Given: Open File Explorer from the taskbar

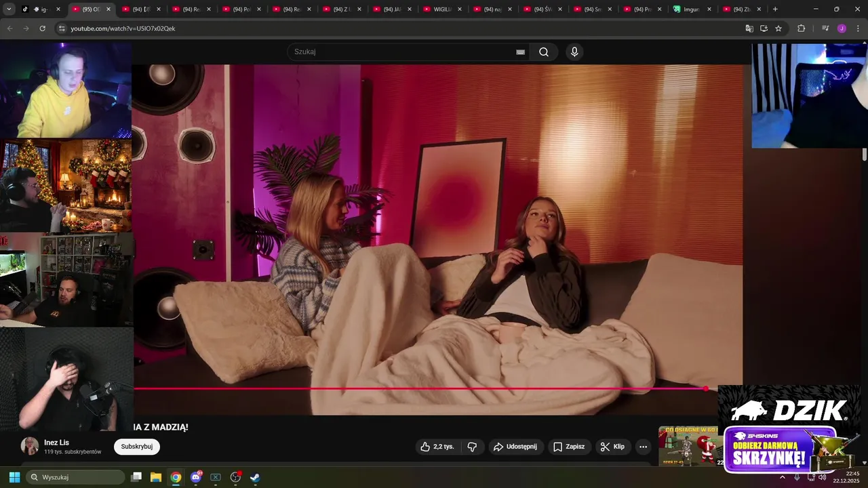Looking at the screenshot, I should pos(156,477).
